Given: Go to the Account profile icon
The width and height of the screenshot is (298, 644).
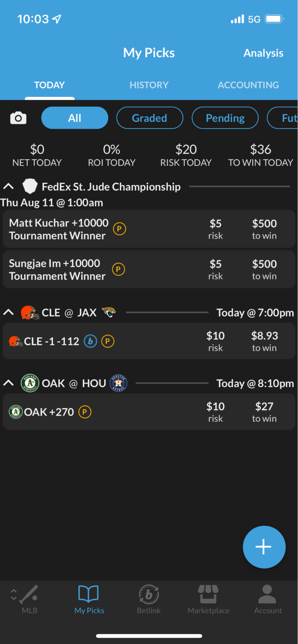Looking at the screenshot, I should 268,599.
